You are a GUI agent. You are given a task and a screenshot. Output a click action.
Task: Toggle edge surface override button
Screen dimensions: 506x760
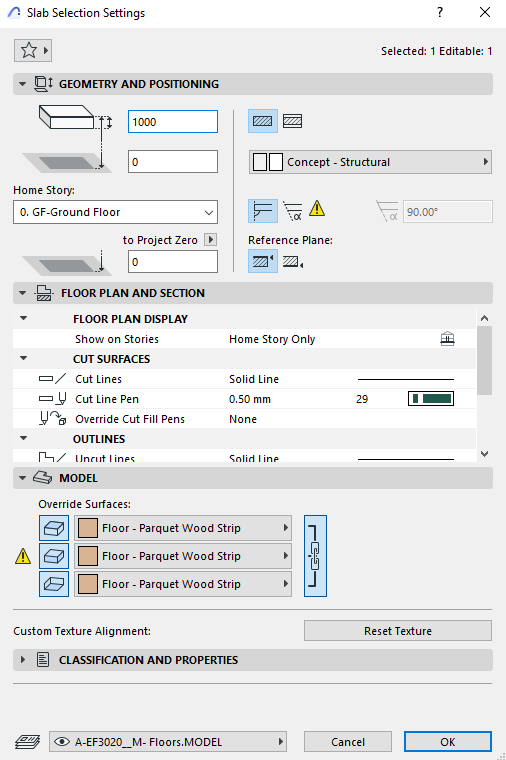(54, 556)
